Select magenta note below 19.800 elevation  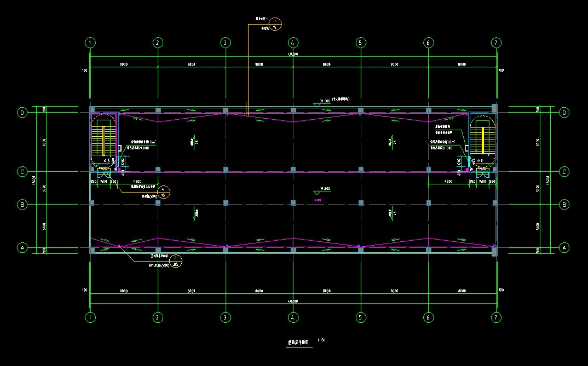pyautogui.click(x=318, y=200)
